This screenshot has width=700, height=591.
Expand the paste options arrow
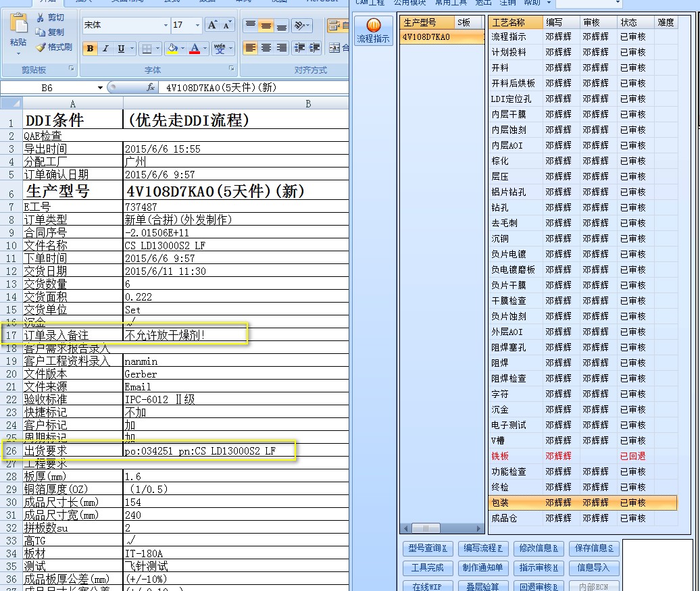tap(18, 53)
